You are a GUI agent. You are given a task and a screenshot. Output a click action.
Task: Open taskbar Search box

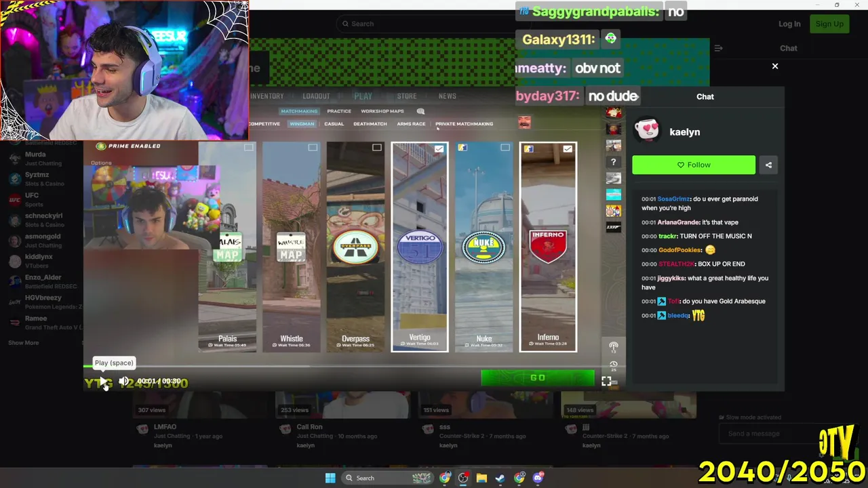click(x=387, y=478)
